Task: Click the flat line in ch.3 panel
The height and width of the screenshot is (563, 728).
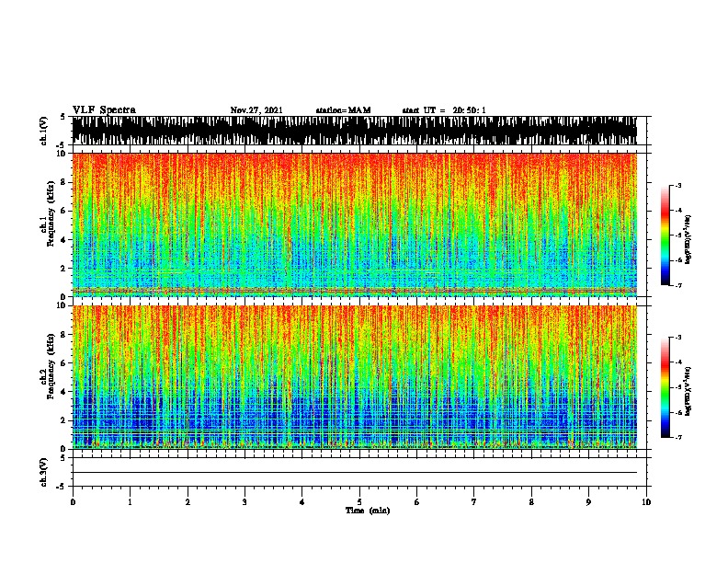Action: point(355,473)
